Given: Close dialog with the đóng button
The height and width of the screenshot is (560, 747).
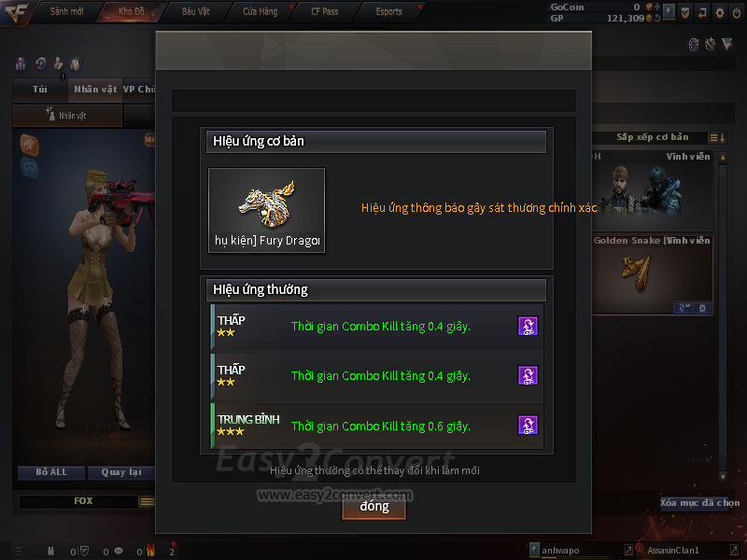Looking at the screenshot, I should pos(374,507).
